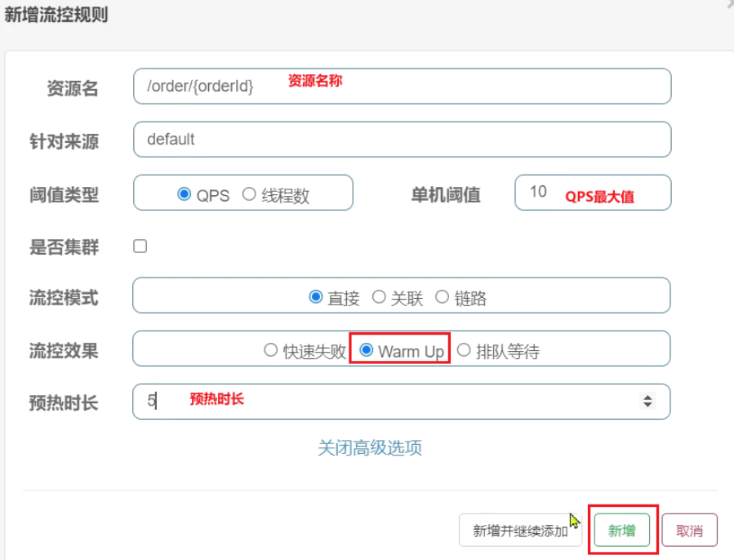734x560 pixels.
Task: Click the 针对来源 field label
Action: [x=65, y=141]
